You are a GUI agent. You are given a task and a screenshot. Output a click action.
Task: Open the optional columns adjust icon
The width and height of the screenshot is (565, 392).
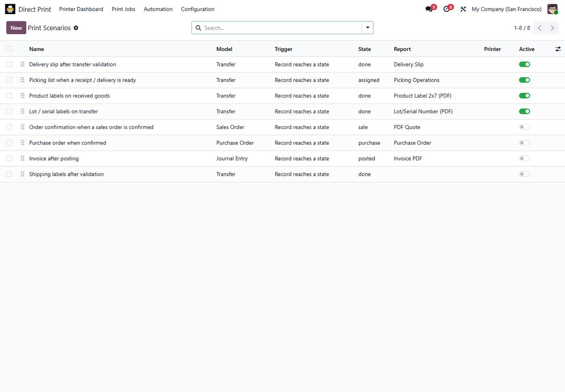tap(558, 49)
